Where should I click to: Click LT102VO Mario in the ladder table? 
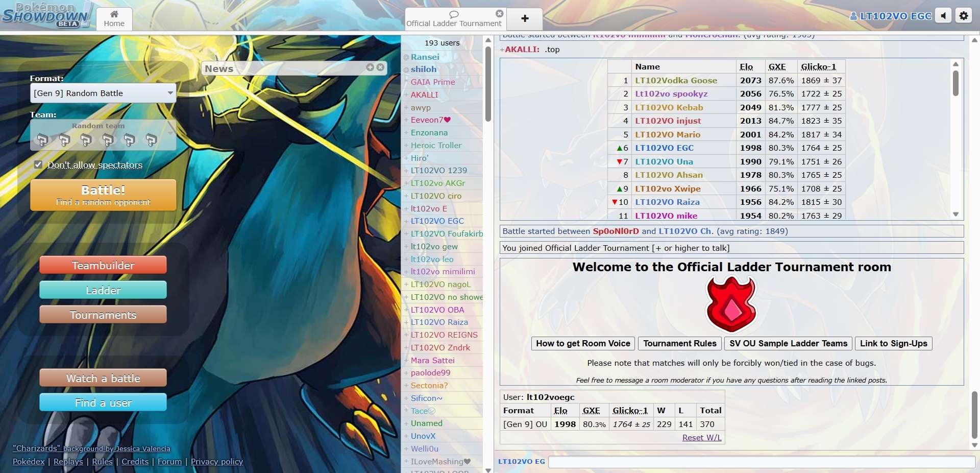tap(668, 135)
